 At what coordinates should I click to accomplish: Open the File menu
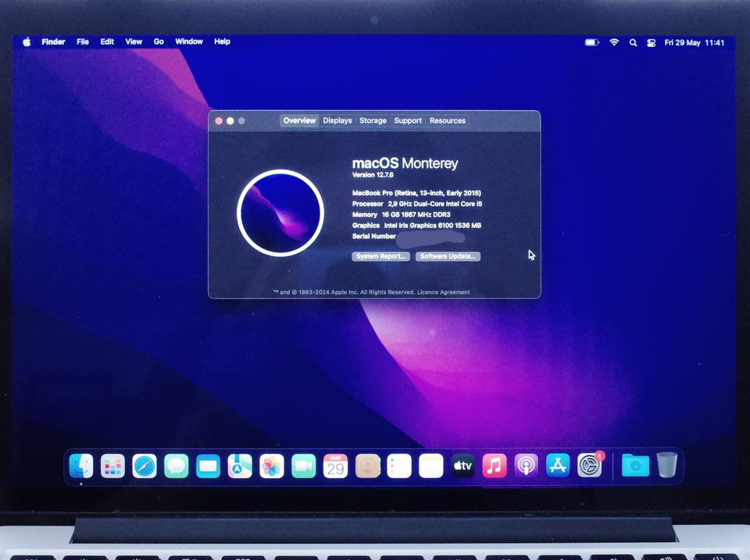83,42
